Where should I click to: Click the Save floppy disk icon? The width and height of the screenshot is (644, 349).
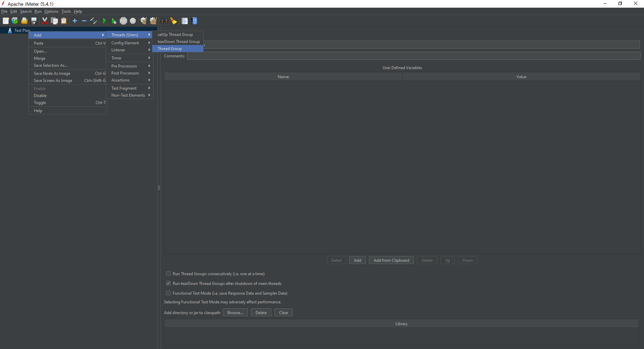(x=34, y=21)
